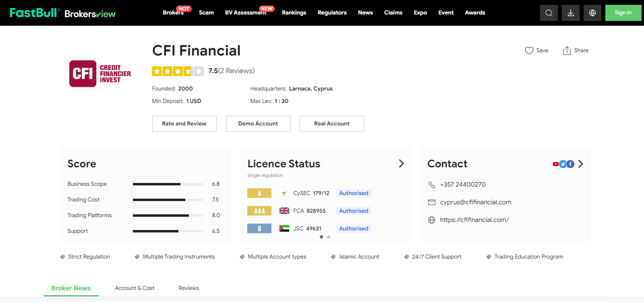Select second licence carousel dot
644x302 pixels.
(x=329, y=237)
